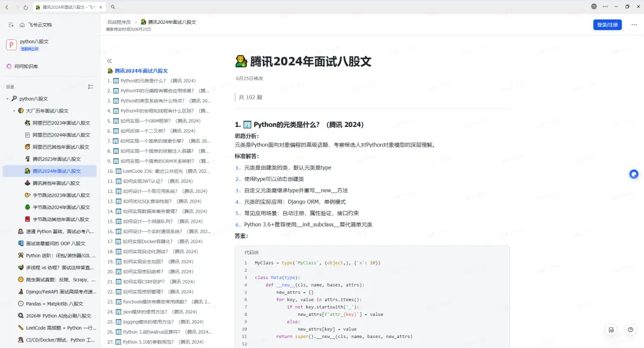Toggle the directory tree collapse-all icon

pos(91,86)
